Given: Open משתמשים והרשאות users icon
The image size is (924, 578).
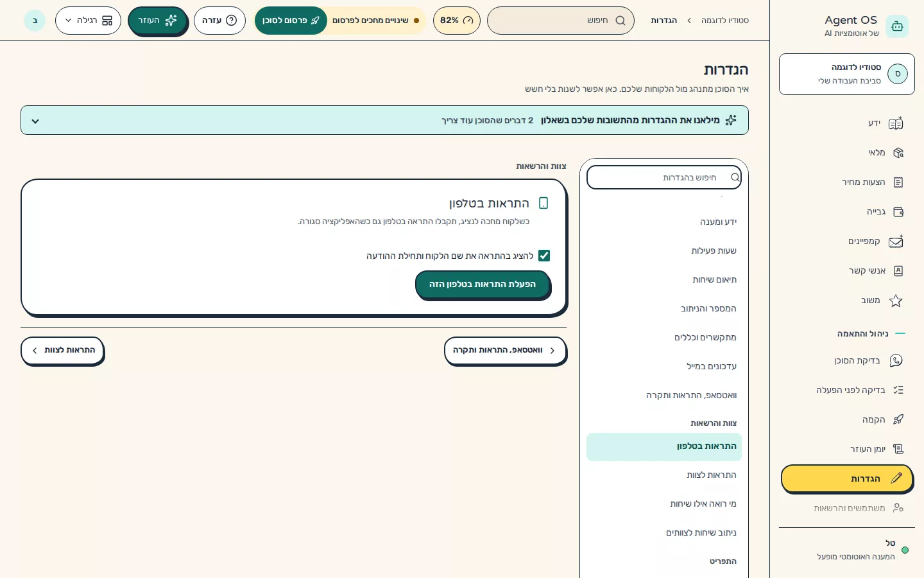Looking at the screenshot, I should pos(898,508).
